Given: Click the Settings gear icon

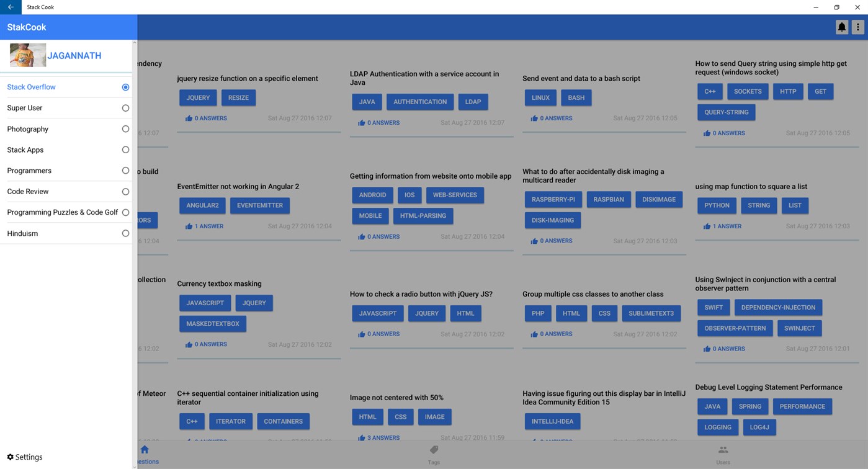Looking at the screenshot, I should 10,457.
